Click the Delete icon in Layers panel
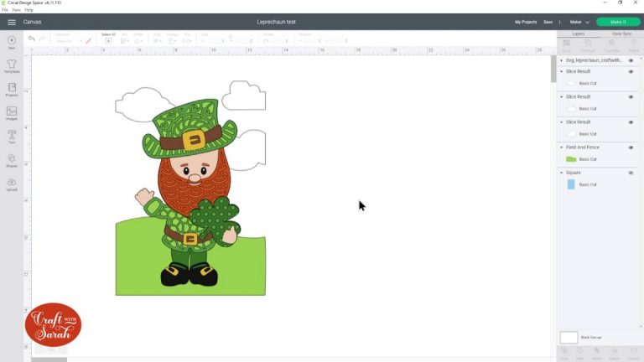The image size is (644, 362). pos(634,43)
